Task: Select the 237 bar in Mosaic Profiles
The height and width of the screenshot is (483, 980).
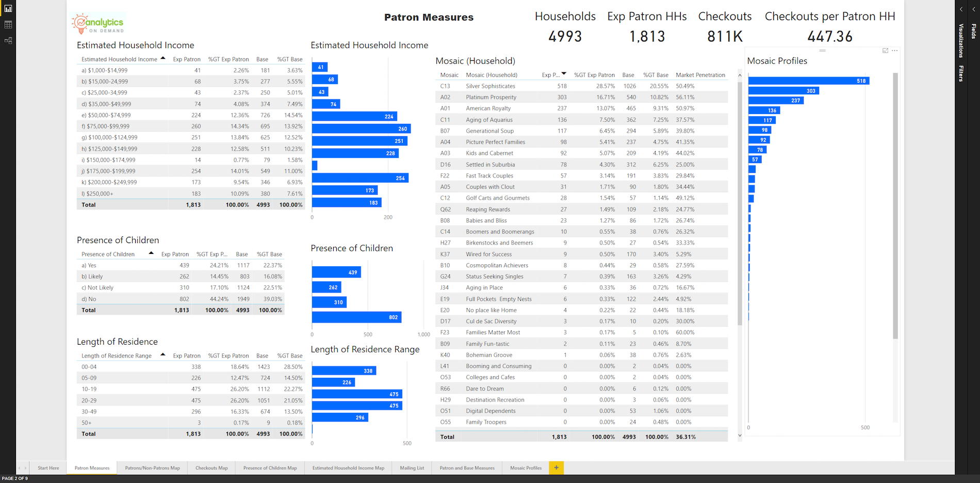Action: tap(776, 101)
